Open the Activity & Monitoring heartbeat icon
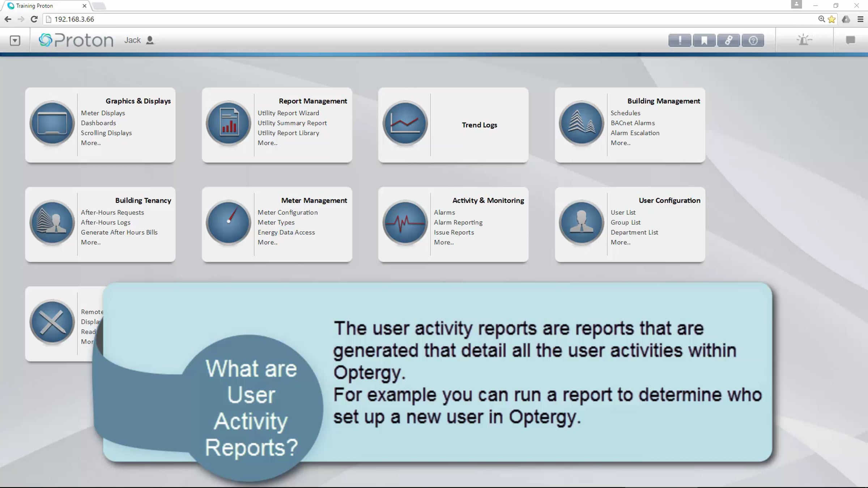The image size is (868, 488). coord(405,222)
